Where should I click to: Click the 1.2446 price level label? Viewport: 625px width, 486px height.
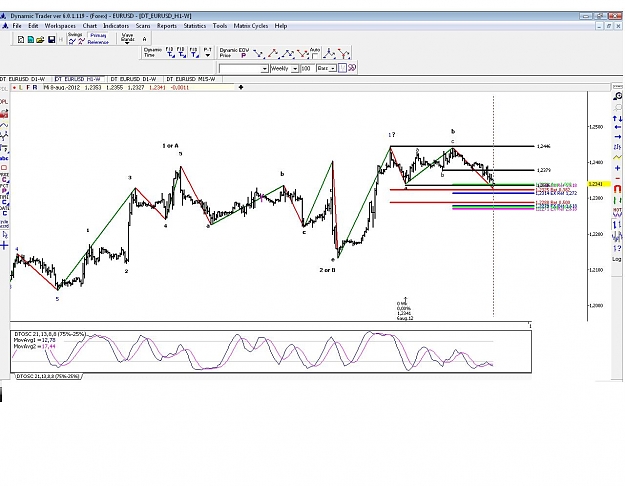tap(543, 146)
